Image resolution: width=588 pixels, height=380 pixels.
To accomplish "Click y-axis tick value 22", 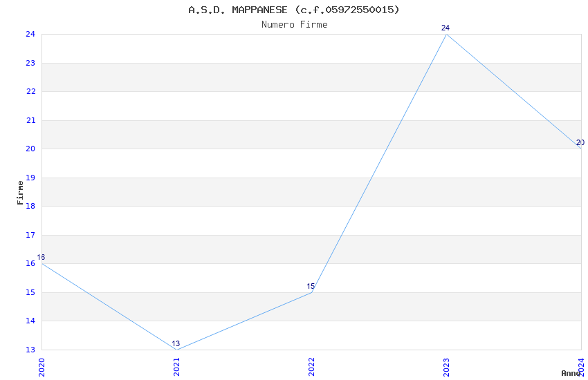I will (x=30, y=91).
